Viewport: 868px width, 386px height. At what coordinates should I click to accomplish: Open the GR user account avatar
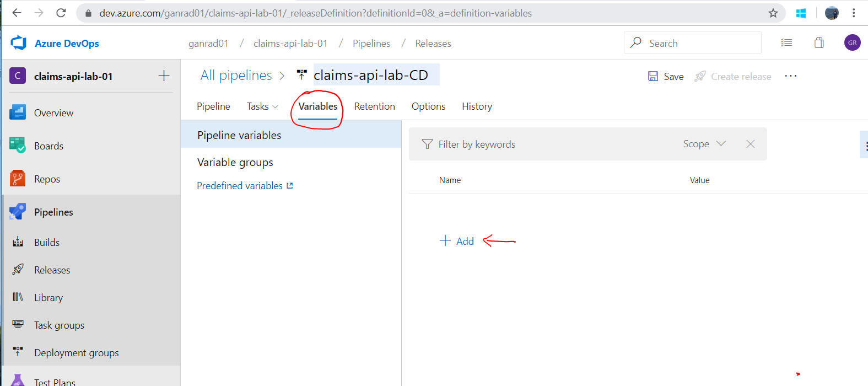coord(853,42)
